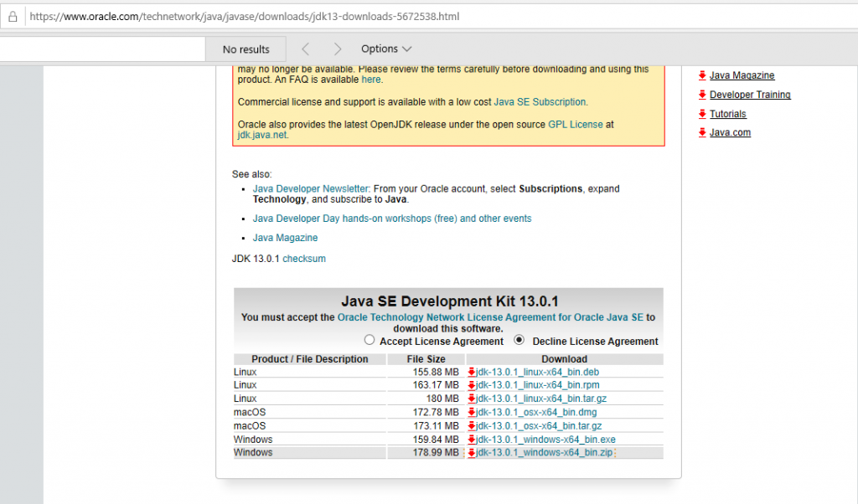Download jdk-13.0.1_osx-x64_bin.dmg

(x=536, y=412)
